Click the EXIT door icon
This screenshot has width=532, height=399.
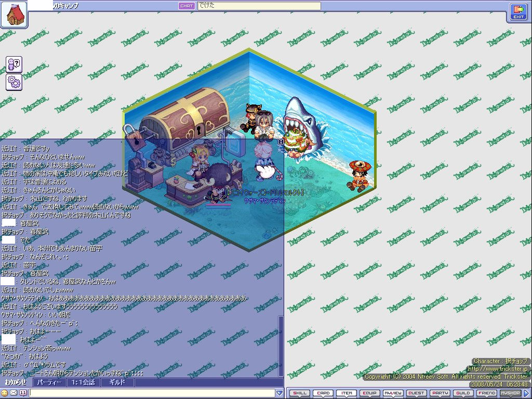click(x=518, y=12)
